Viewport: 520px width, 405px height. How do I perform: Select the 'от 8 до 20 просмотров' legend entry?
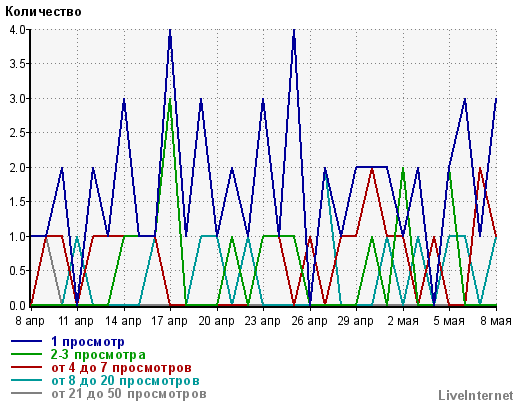(125, 380)
